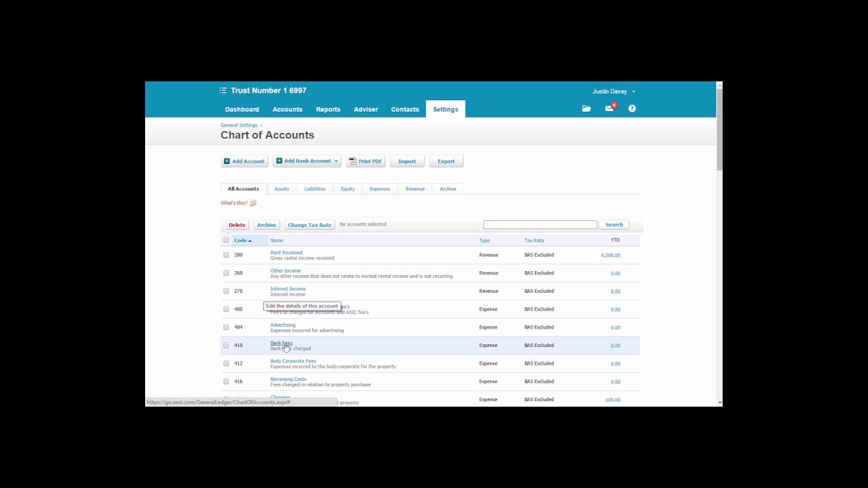The width and height of the screenshot is (868, 488).
Task: Open the Justin Davey user dropdown
Action: 614,91
